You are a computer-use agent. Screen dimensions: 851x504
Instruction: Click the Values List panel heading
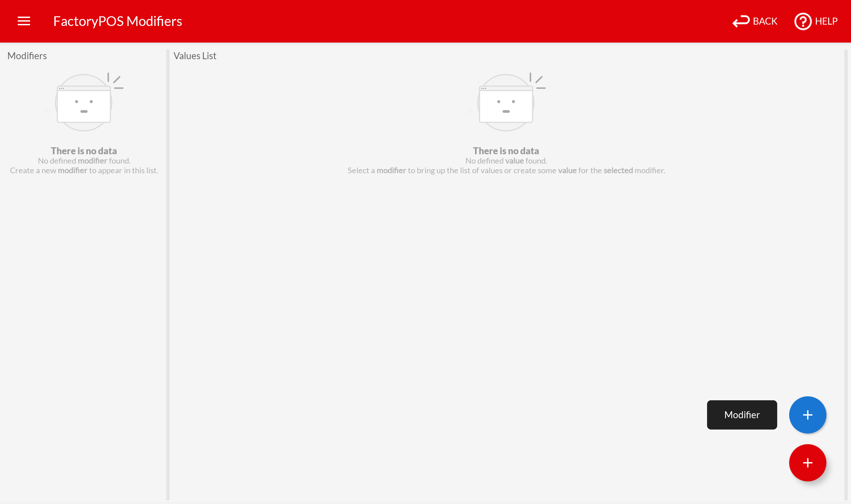point(194,56)
